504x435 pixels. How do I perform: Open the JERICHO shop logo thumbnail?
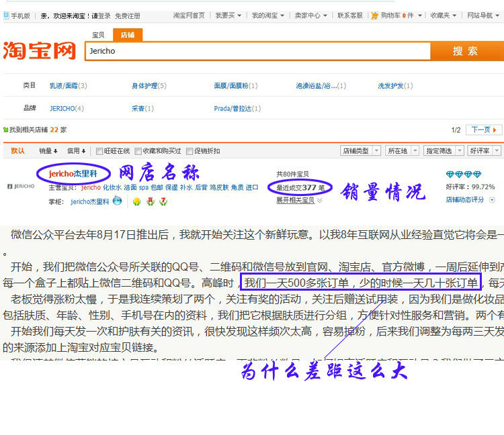coord(22,186)
